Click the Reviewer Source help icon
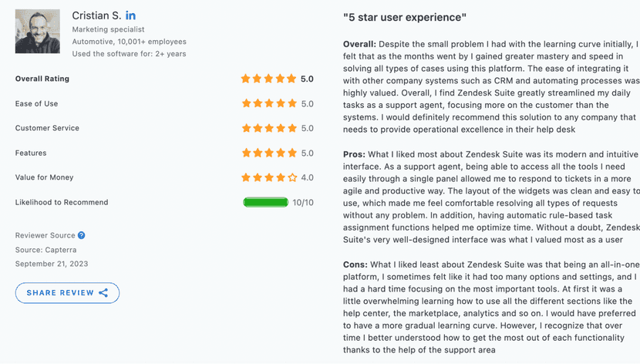This screenshot has height=364, width=640. [x=82, y=235]
